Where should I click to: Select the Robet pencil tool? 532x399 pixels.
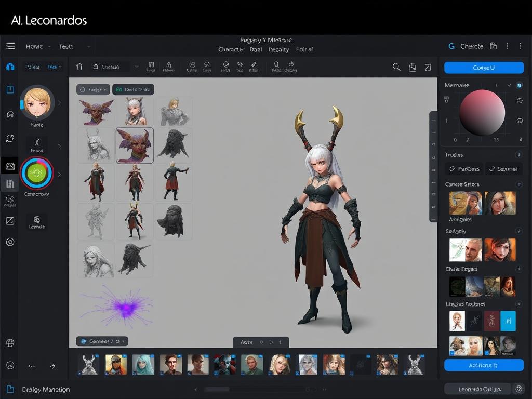(x=254, y=66)
